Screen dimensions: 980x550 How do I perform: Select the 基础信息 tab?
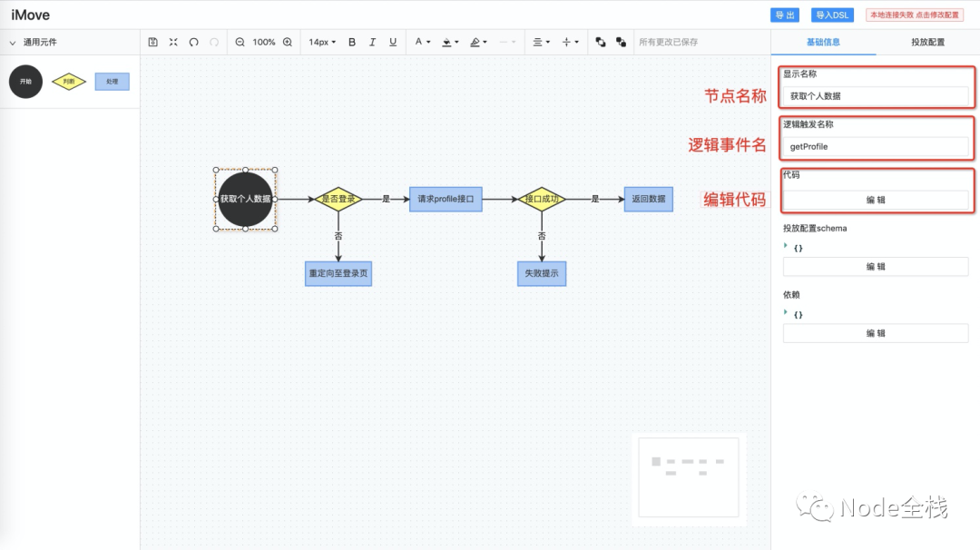point(824,42)
